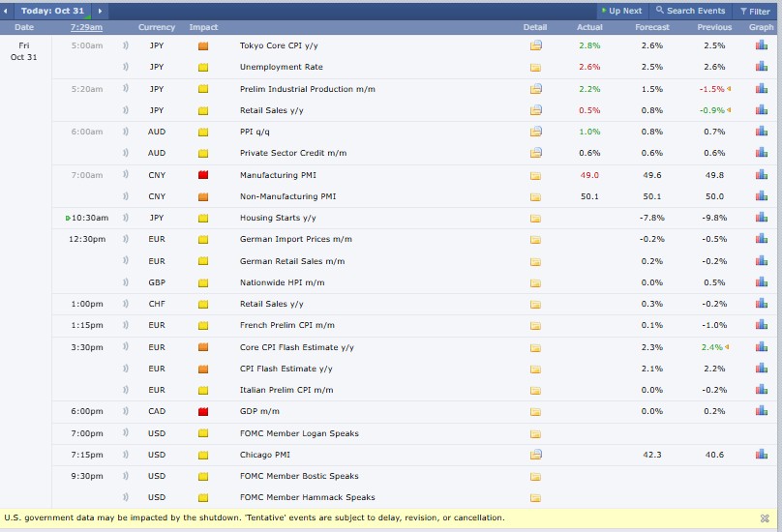Toggle alert speaker for Nationwide HPI m/m

pyautogui.click(x=126, y=282)
